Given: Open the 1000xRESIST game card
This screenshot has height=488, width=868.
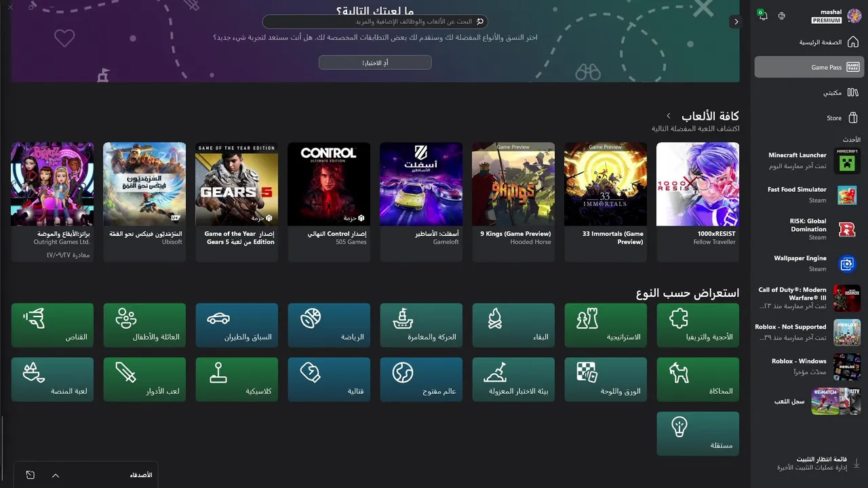Looking at the screenshot, I should (x=698, y=201).
